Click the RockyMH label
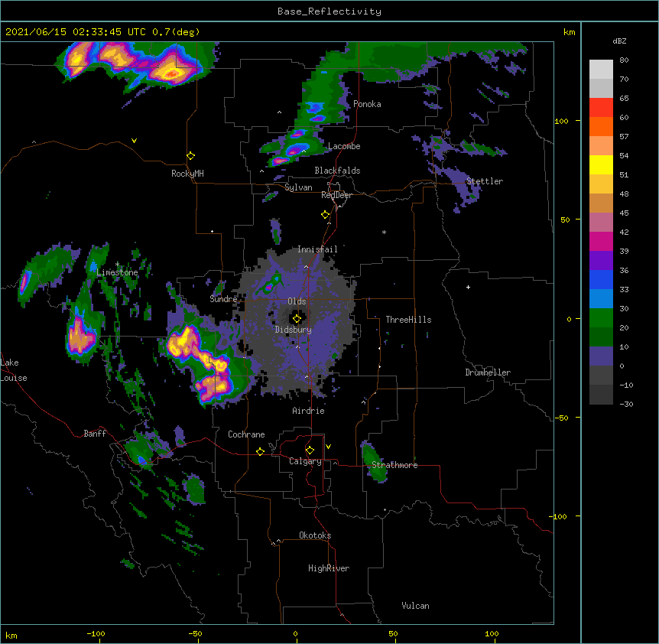 187,174
